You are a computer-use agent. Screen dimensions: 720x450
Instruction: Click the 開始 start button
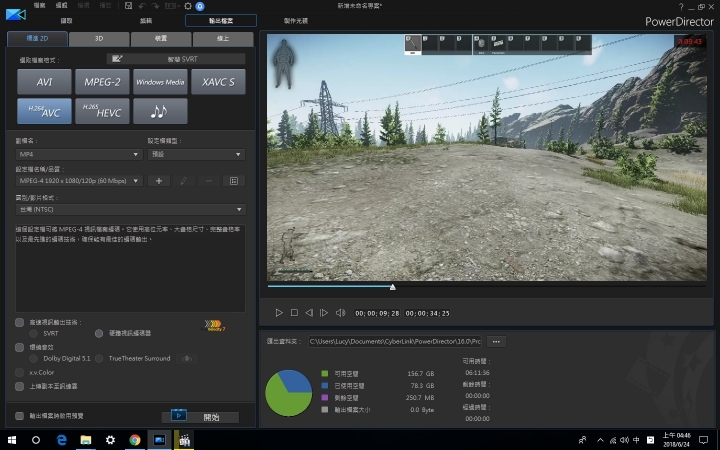(x=200, y=417)
